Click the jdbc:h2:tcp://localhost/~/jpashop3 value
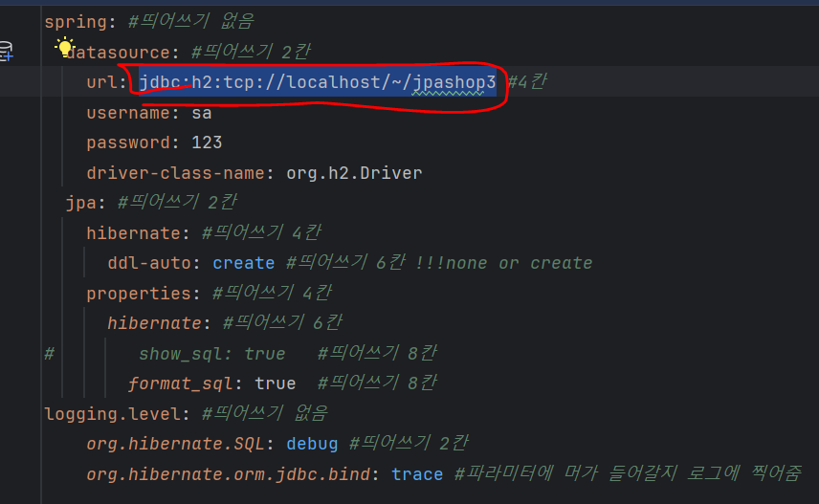Viewport: 819px width, 504px height. [x=317, y=82]
